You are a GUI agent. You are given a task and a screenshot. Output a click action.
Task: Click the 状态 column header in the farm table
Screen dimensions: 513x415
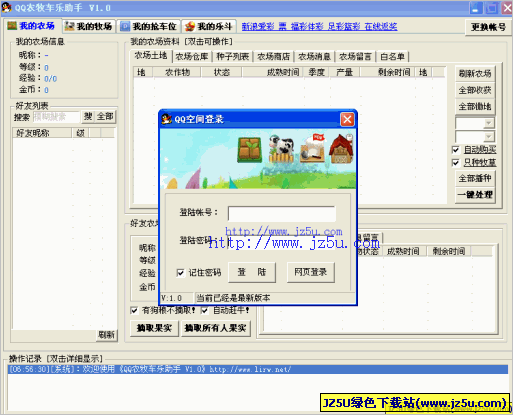(x=222, y=72)
